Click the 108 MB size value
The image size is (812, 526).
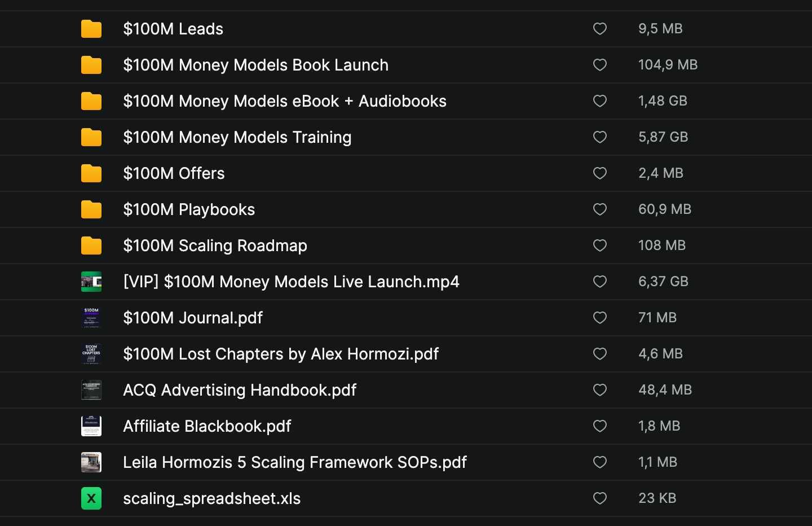pos(662,246)
